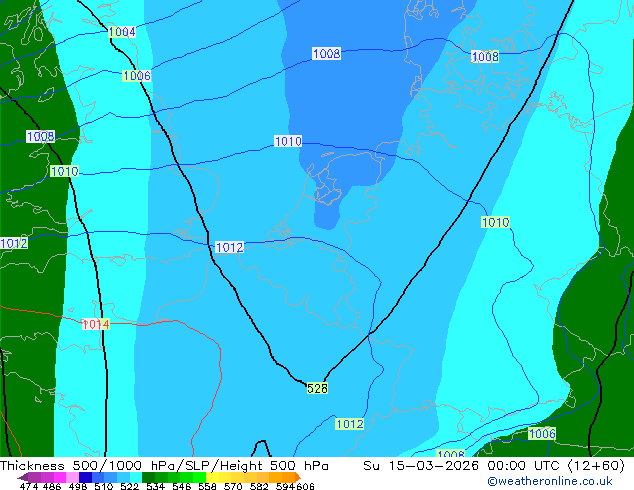Click the 510 legend value

104,486
